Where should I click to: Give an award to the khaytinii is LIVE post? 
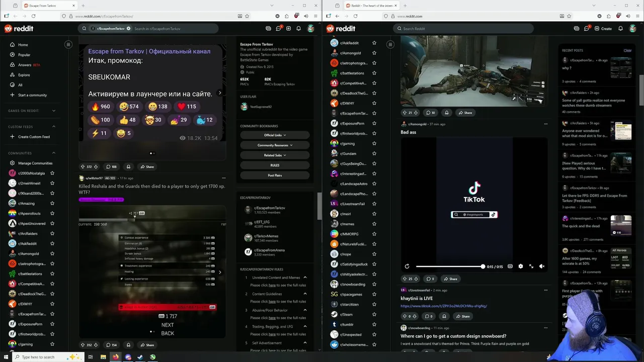point(444,316)
